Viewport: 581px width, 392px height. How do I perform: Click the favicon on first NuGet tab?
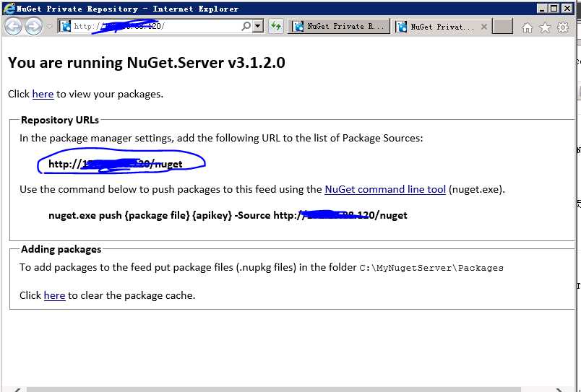click(298, 27)
